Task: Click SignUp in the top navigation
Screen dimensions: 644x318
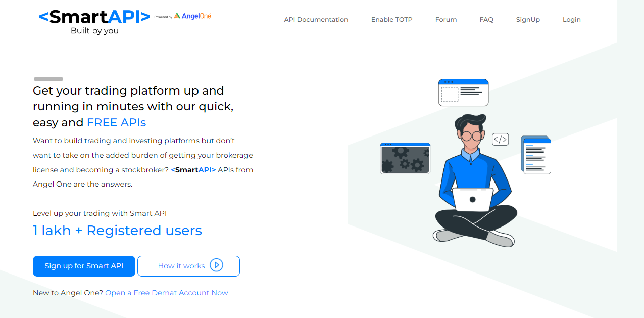Action: point(528,20)
